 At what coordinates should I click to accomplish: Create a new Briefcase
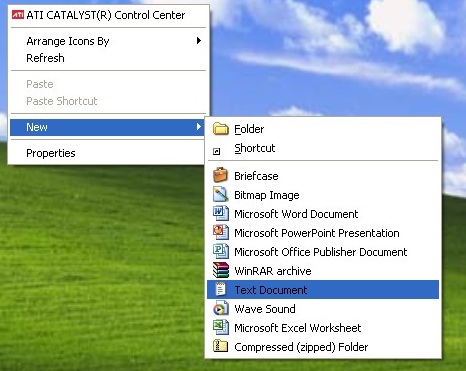pyautogui.click(x=323, y=176)
